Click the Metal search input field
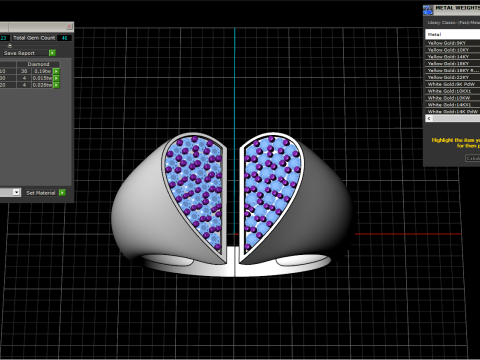This screenshot has height=360, width=480. click(453, 34)
